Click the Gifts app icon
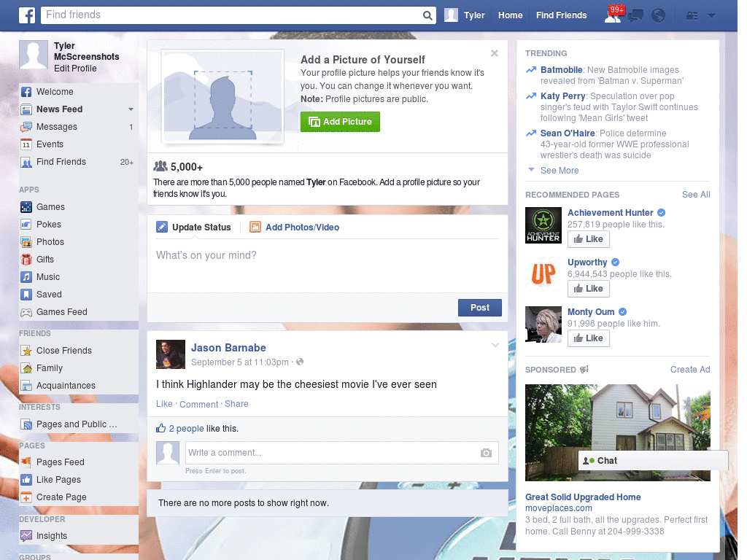Viewport: 747px width, 560px height. coord(26,260)
